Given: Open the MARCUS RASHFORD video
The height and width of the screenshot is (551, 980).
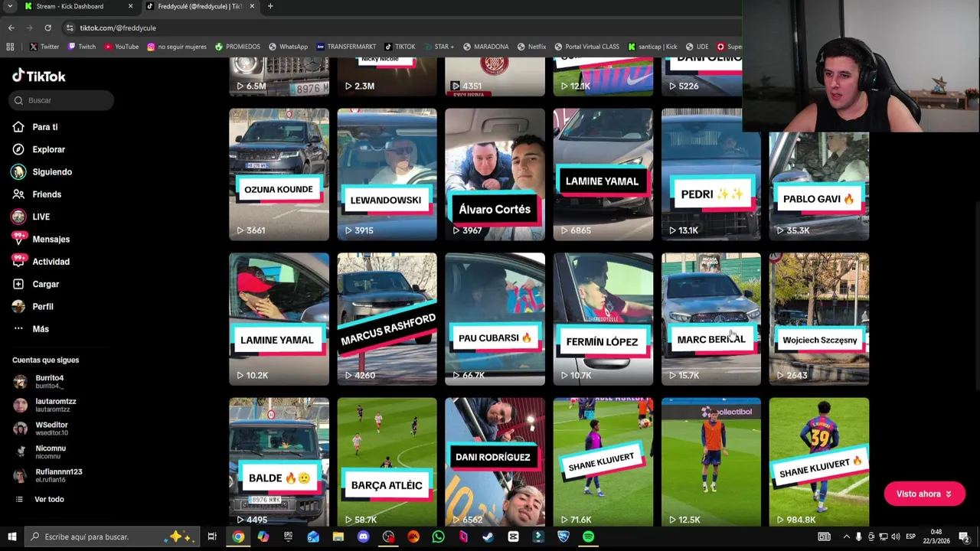Looking at the screenshot, I should [x=387, y=319].
